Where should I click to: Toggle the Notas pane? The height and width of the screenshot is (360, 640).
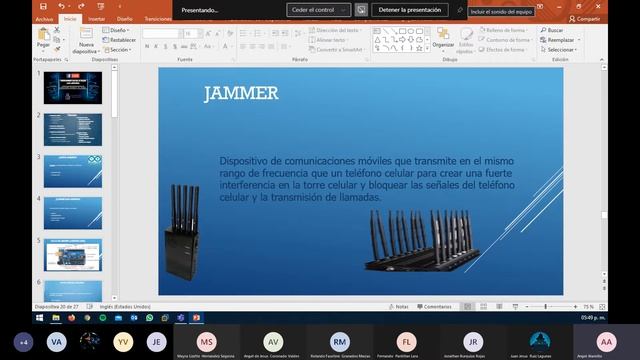pyautogui.click(x=398, y=307)
